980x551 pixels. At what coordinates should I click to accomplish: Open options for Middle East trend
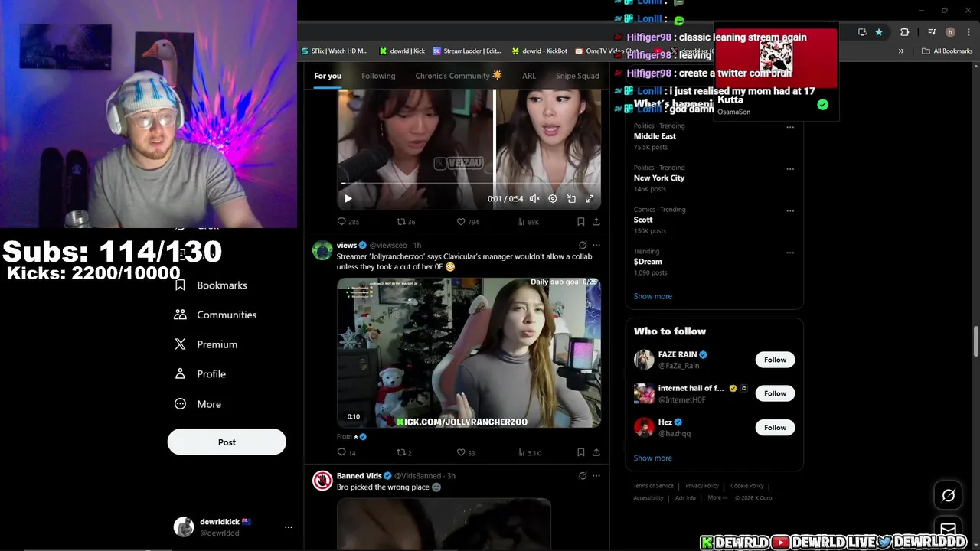pyautogui.click(x=790, y=127)
